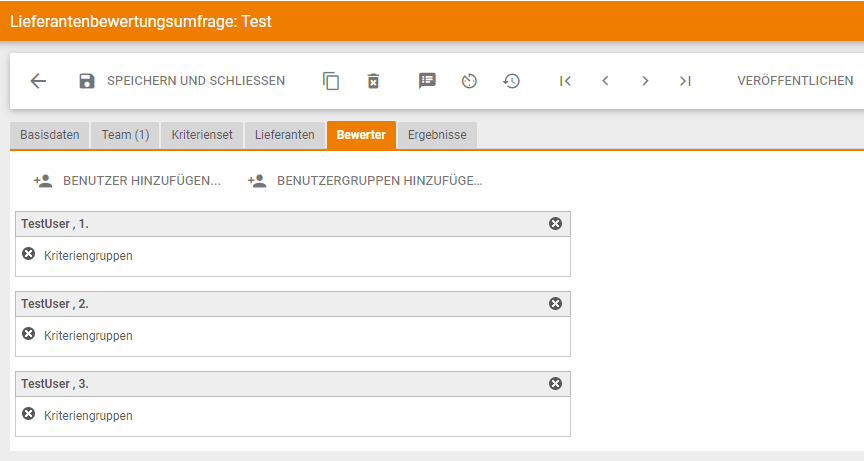Open the comments icon in toolbar
Image resolution: width=864 pixels, height=461 pixels.
(427, 81)
